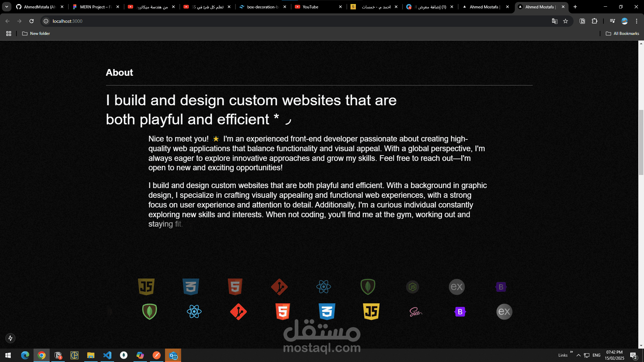Viewport: 644px width, 362px height.
Task: Click the bright JavaScript icon in bottom row
Action: pyautogui.click(x=371, y=312)
